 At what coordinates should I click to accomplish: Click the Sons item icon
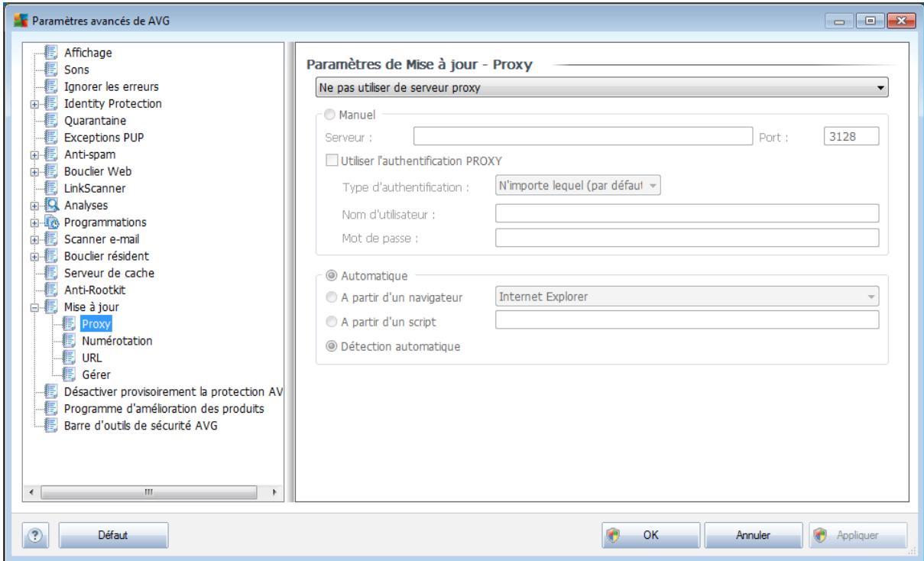tap(53, 70)
